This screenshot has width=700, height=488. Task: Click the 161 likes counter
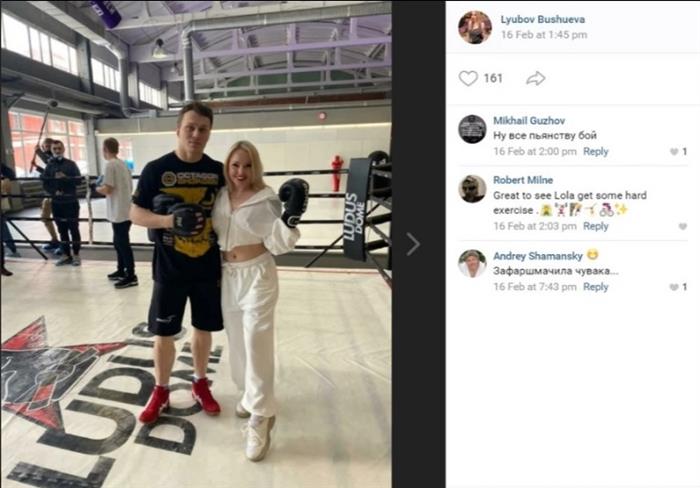[493, 79]
